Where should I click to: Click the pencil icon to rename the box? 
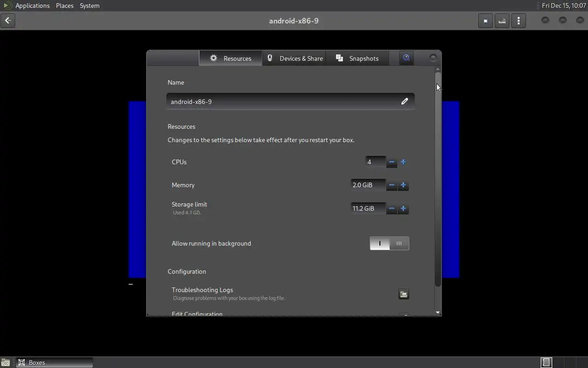pyautogui.click(x=404, y=101)
